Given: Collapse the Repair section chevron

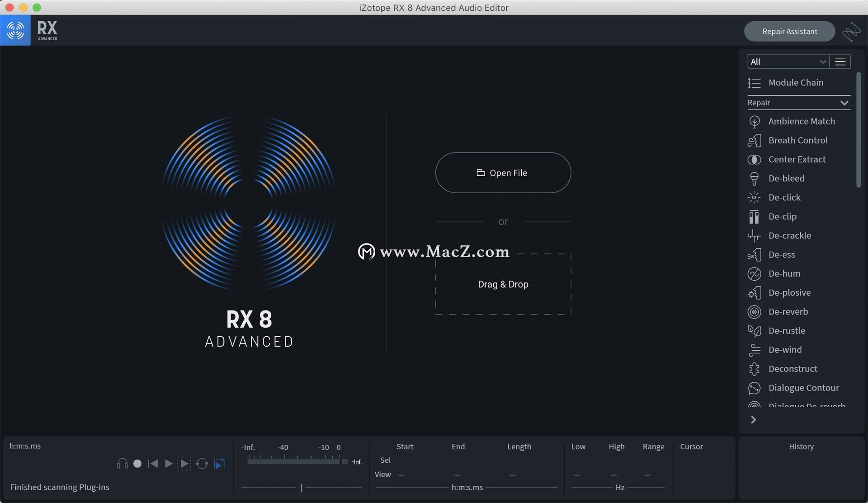Looking at the screenshot, I should click(844, 103).
